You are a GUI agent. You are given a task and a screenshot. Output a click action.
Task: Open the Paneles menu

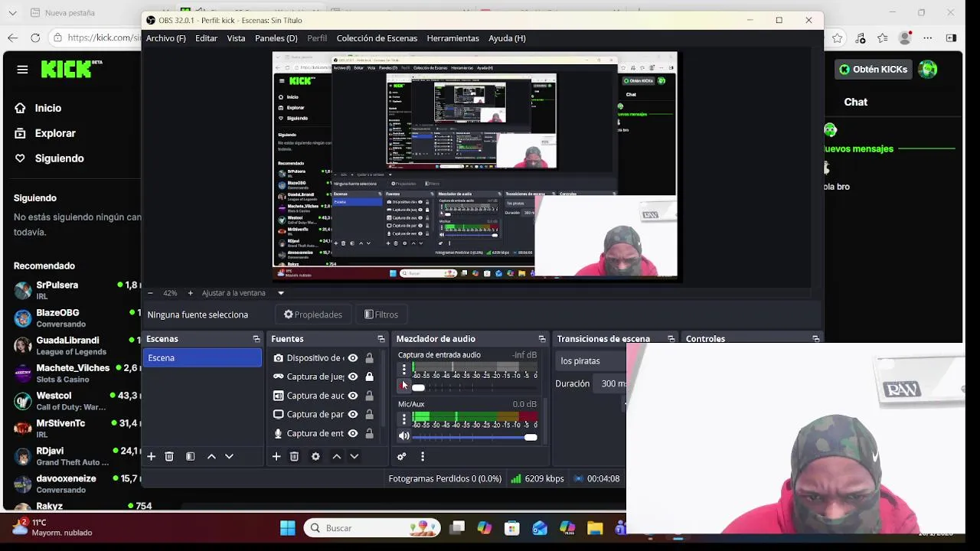(x=276, y=38)
